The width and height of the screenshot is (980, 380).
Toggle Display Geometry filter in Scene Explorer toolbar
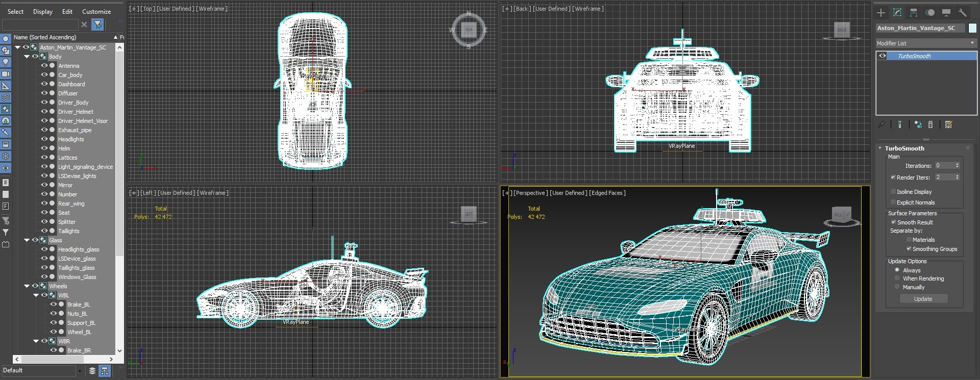coord(6,39)
